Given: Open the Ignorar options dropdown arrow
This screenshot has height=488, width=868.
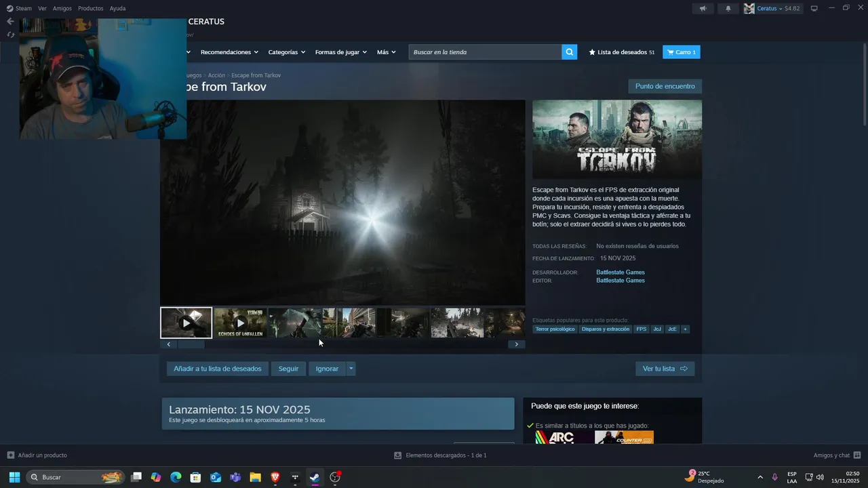Looking at the screenshot, I should (351, 369).
